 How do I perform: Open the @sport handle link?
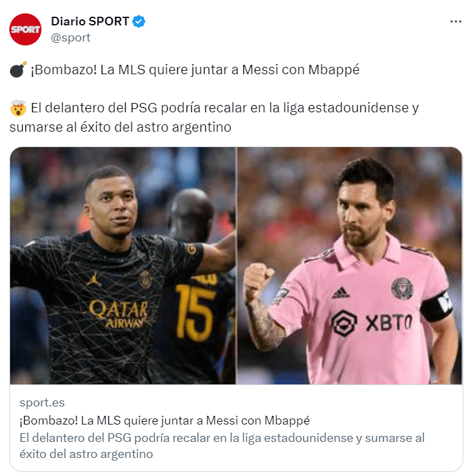(70, 38)
